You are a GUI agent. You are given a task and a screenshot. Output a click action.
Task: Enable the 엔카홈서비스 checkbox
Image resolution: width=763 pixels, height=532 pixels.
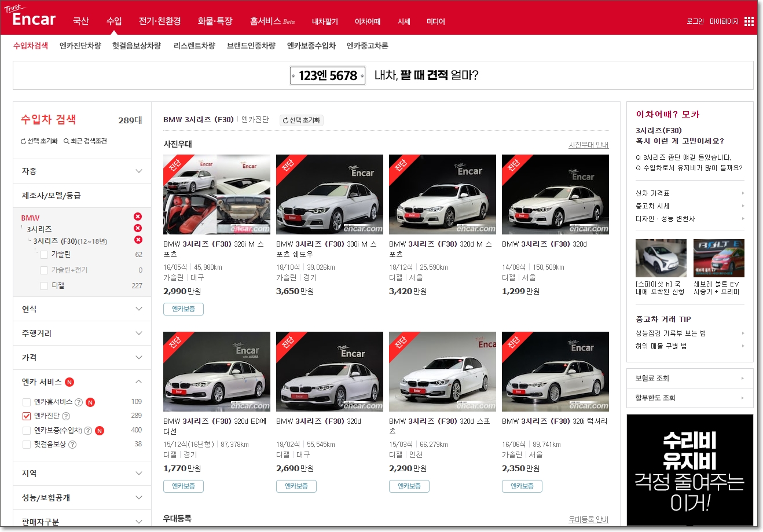[26, 402]
